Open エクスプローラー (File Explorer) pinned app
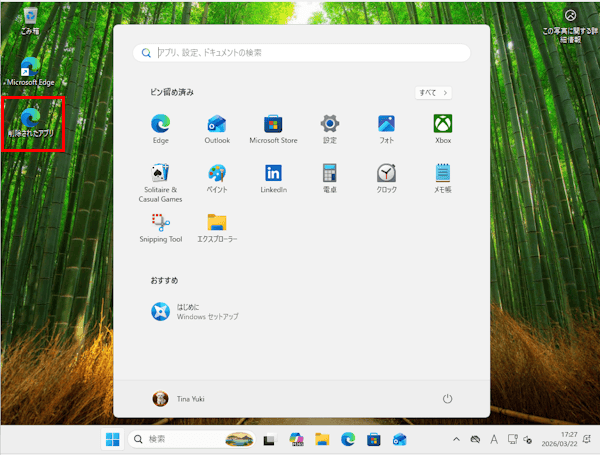The image size is (600, 455). click(217, 228)
